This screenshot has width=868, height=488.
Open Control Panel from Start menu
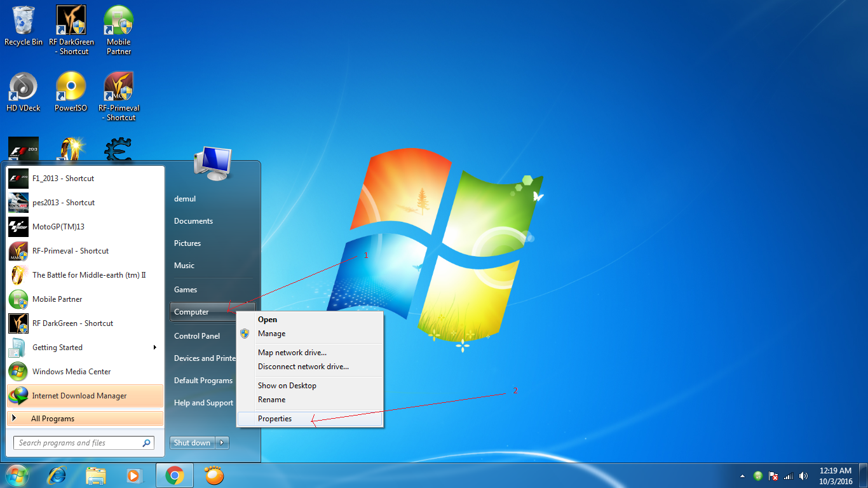[197, 336]
